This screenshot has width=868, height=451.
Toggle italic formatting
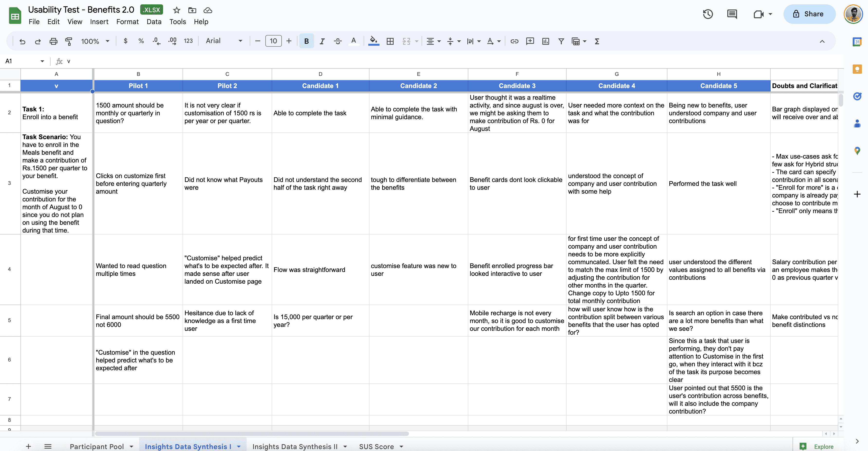(x=322, y=41)
